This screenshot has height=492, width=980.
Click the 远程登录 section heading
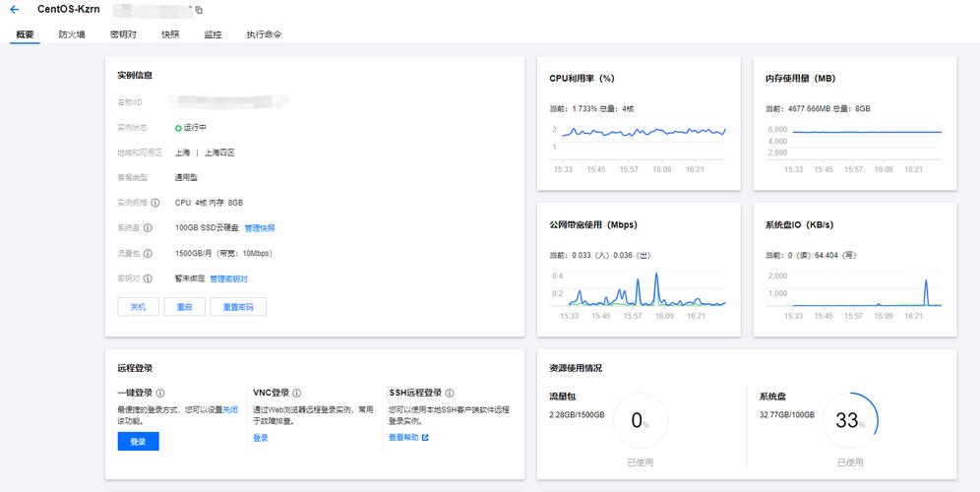(135, 368)
